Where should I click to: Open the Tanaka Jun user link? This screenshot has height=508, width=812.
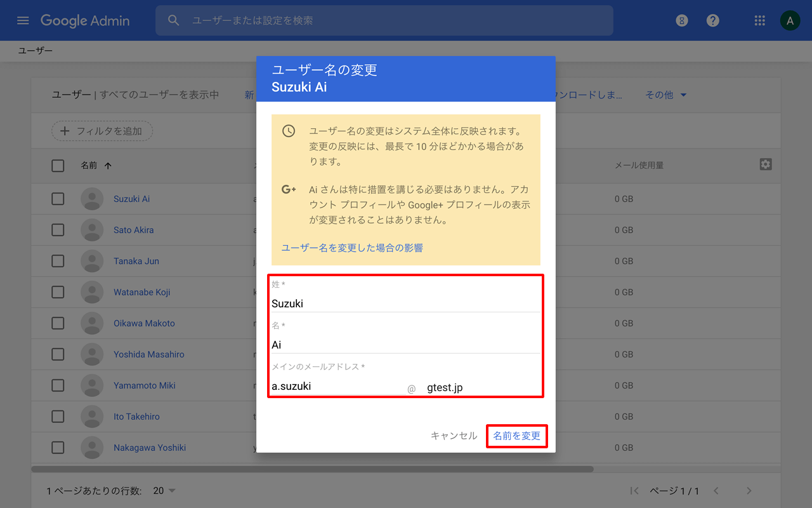pos(136,261)
